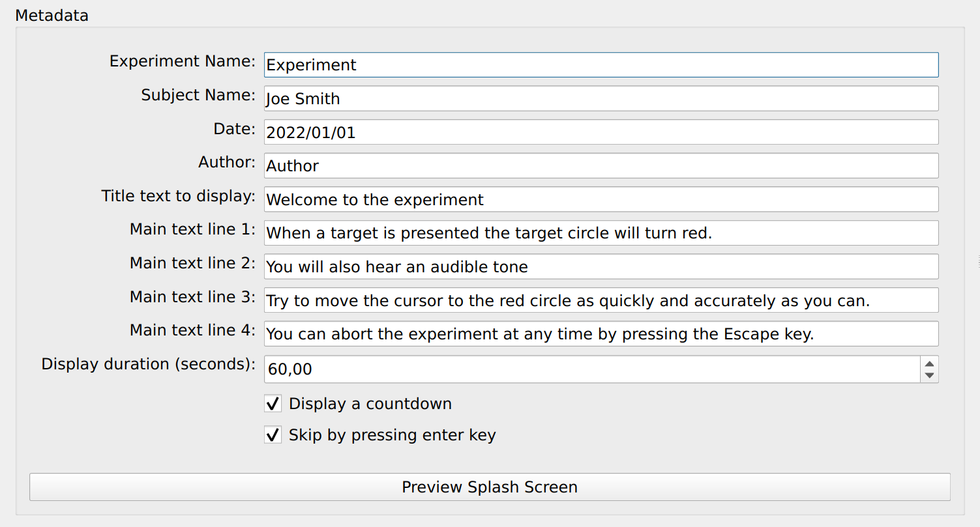Edit Main text line 2 field
This screenshot has height=527, width=980.
click(601, 266)
